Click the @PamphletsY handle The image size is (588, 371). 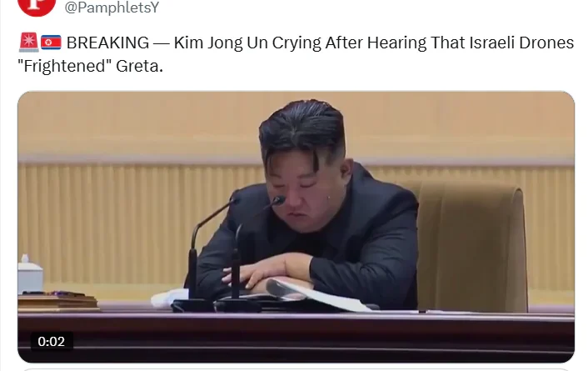pos(112,8)
